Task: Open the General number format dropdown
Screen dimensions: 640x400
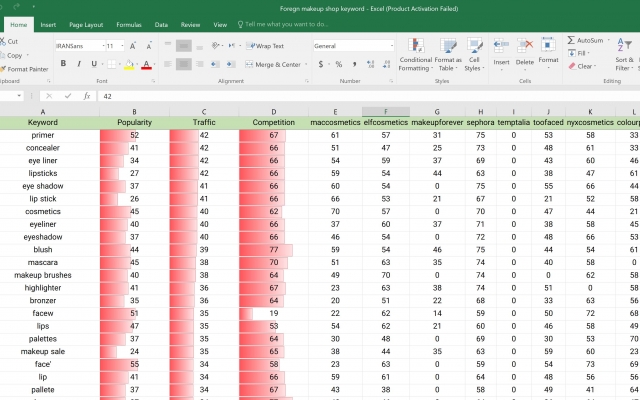Action: pos(391,46)
